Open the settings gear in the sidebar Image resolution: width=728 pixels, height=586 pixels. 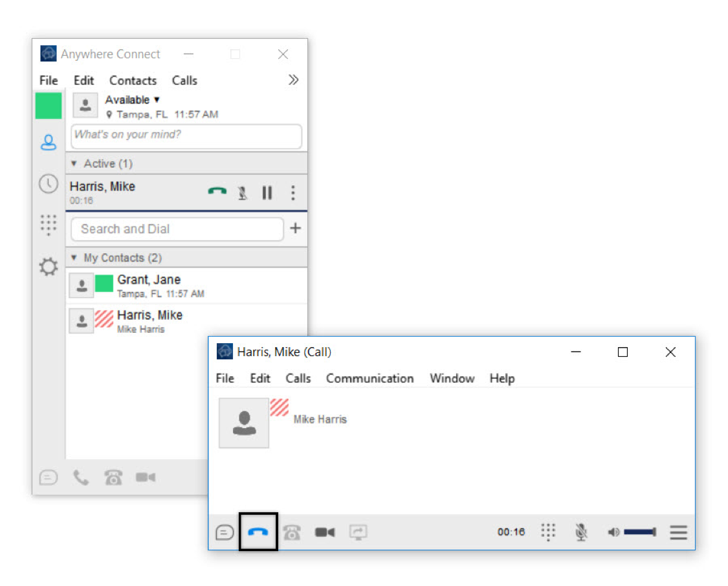coord(49,267)
